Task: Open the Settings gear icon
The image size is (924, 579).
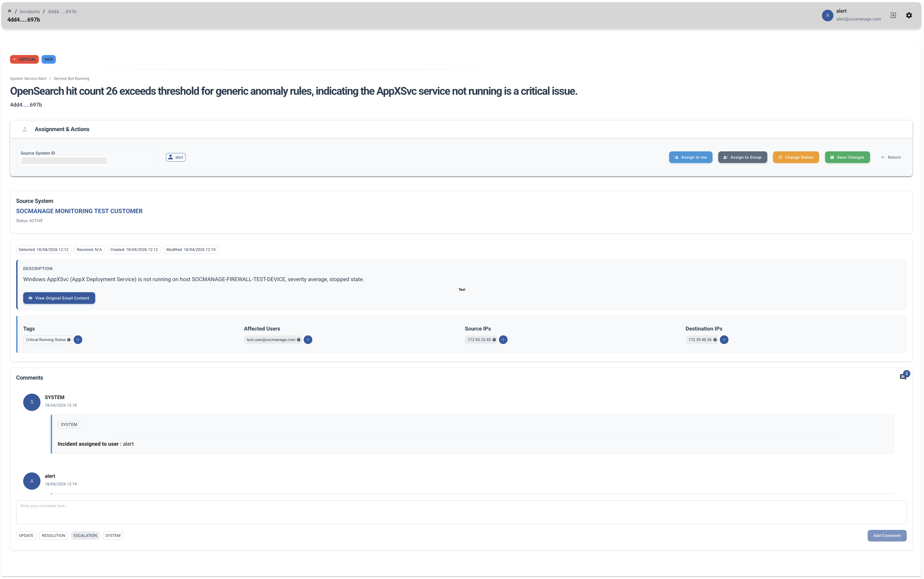Action: (909, 15)
